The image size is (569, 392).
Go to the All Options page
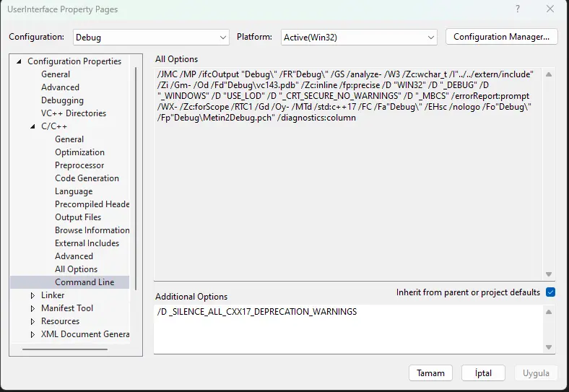click(76, 269)
